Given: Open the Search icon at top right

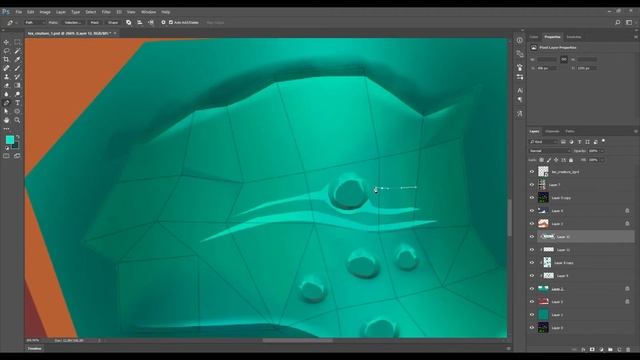Looking at the screenshot, I should coord(618,22).
